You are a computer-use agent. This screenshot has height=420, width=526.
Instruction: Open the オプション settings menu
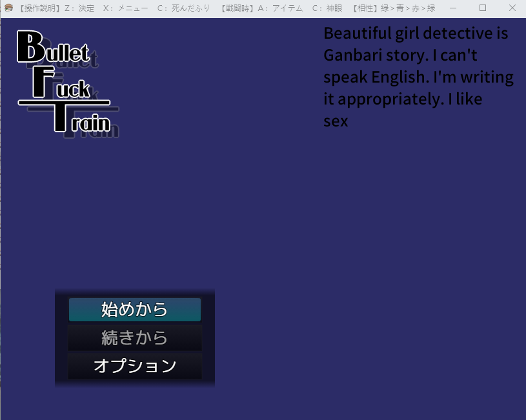pyautogui.click(x=134, y=366)
